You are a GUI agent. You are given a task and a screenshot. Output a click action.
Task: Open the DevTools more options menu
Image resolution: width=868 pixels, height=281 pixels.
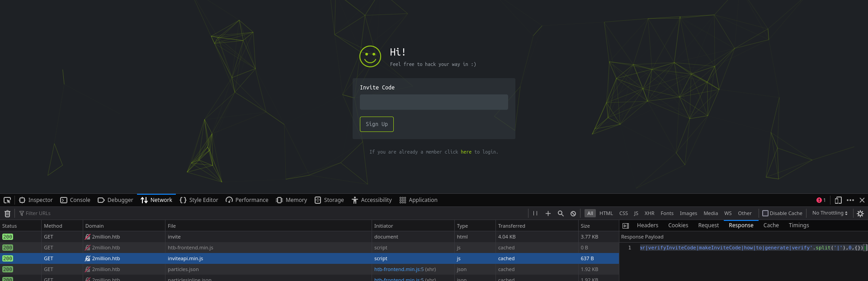[850, 200]
